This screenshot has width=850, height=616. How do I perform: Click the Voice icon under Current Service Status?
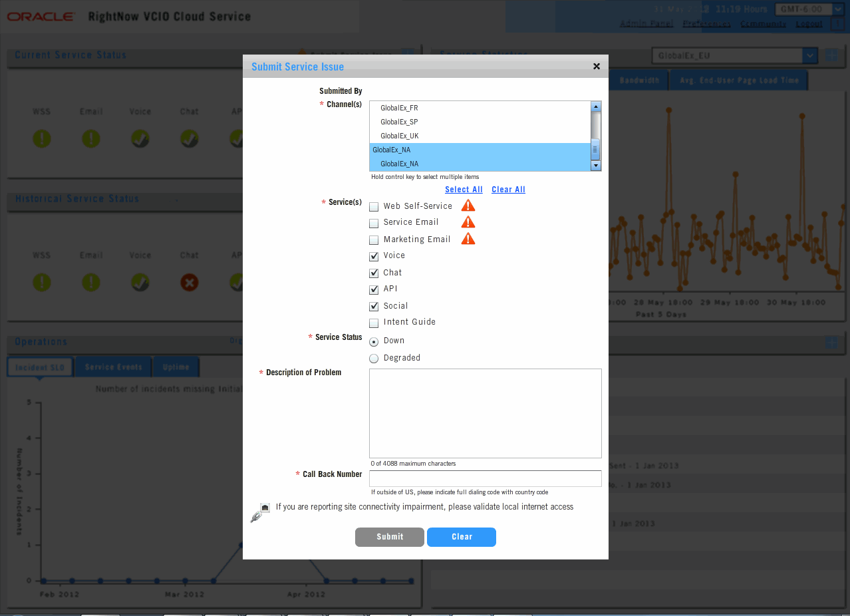pyautogui.click(x=140, y=138)
